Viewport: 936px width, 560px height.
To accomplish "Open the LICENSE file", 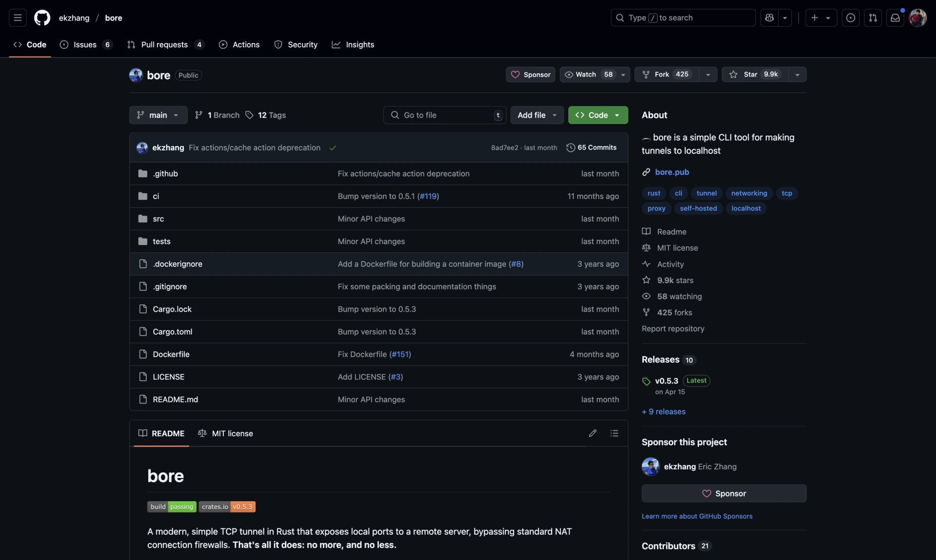I will click(169, 377).
